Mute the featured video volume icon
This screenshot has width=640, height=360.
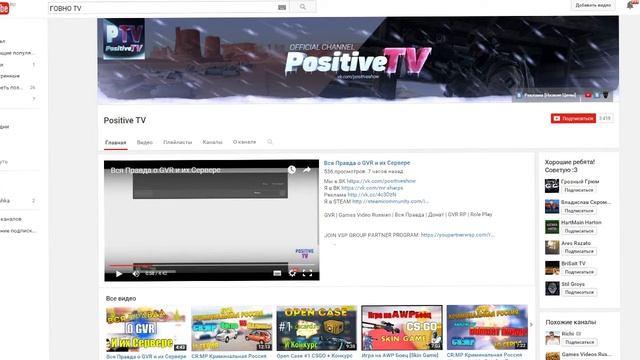click(x=136, y=273)
